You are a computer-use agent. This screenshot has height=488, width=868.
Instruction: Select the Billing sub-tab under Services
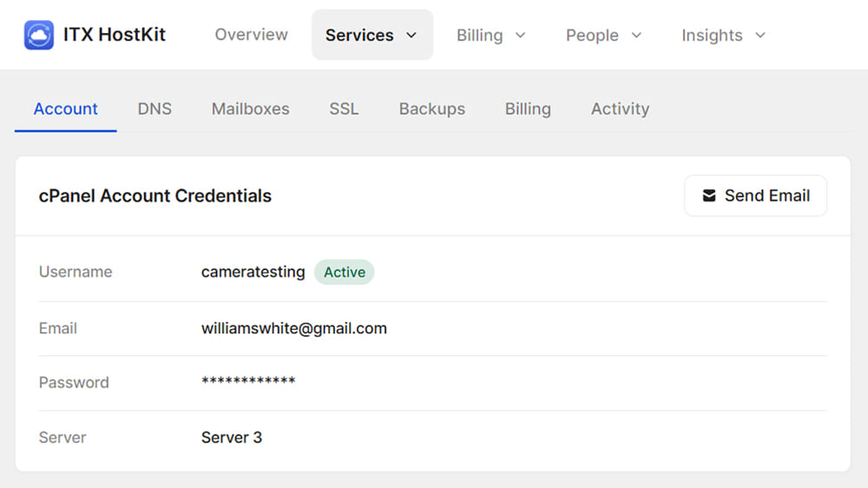click(x=528, y=109)
